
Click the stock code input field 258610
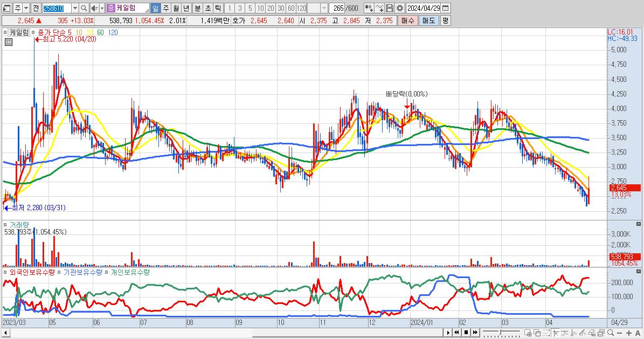point(57,8)
